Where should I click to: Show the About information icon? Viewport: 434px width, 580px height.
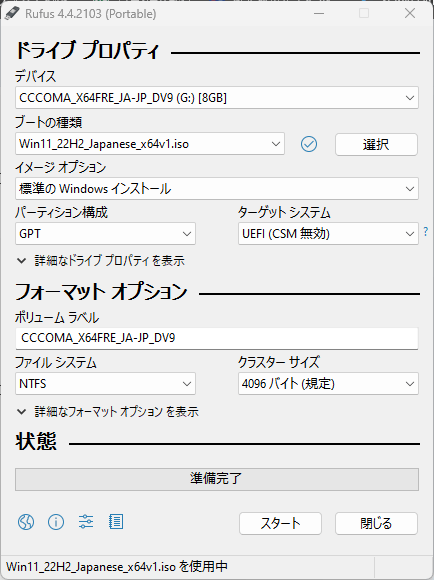(56, 522)
